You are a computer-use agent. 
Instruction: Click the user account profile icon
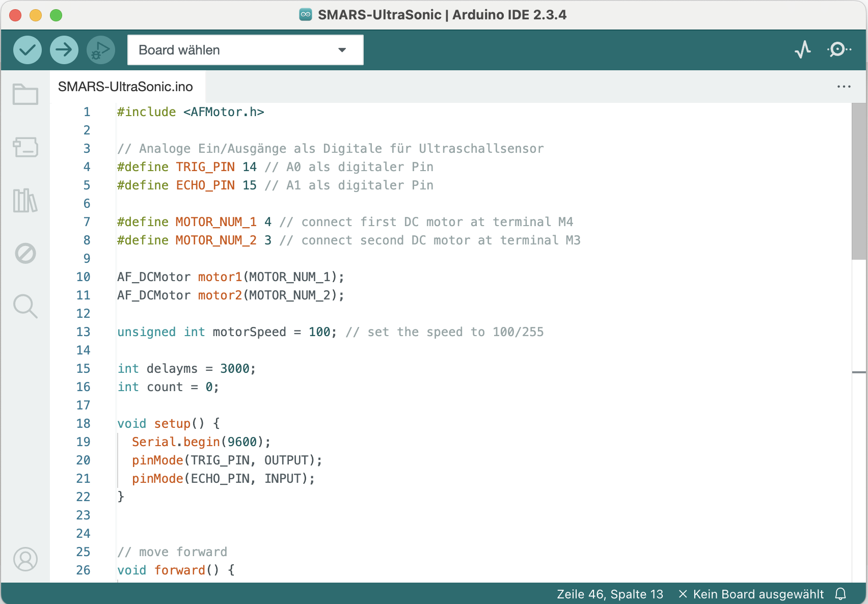pyautogui.click(x=25, y=559)
